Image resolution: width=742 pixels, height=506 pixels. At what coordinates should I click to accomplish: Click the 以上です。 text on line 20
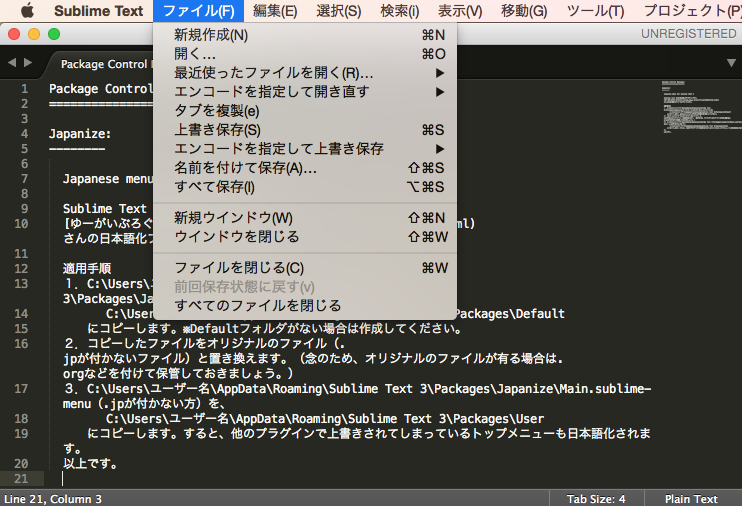pos(90,463)
